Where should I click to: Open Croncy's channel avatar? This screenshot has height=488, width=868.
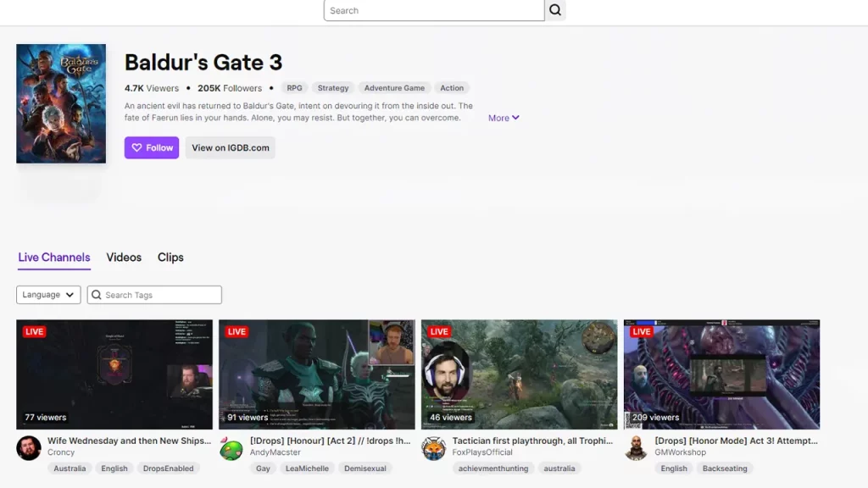[x=29, y=448]
